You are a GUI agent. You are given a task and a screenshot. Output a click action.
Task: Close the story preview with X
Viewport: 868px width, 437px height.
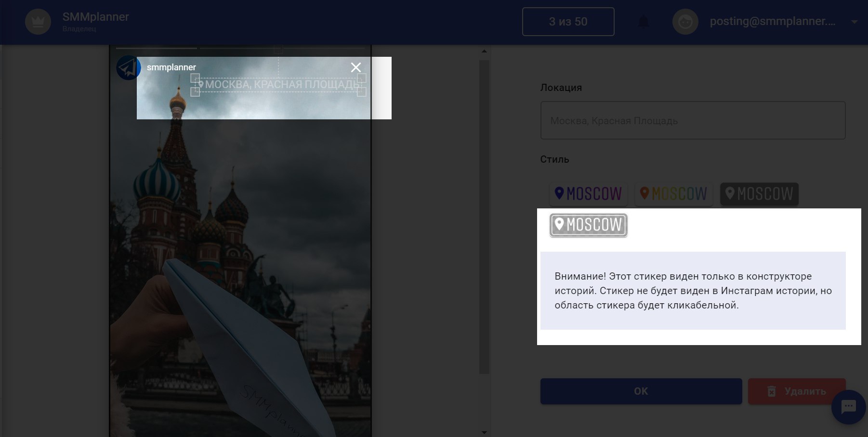[x=356, y=67]
